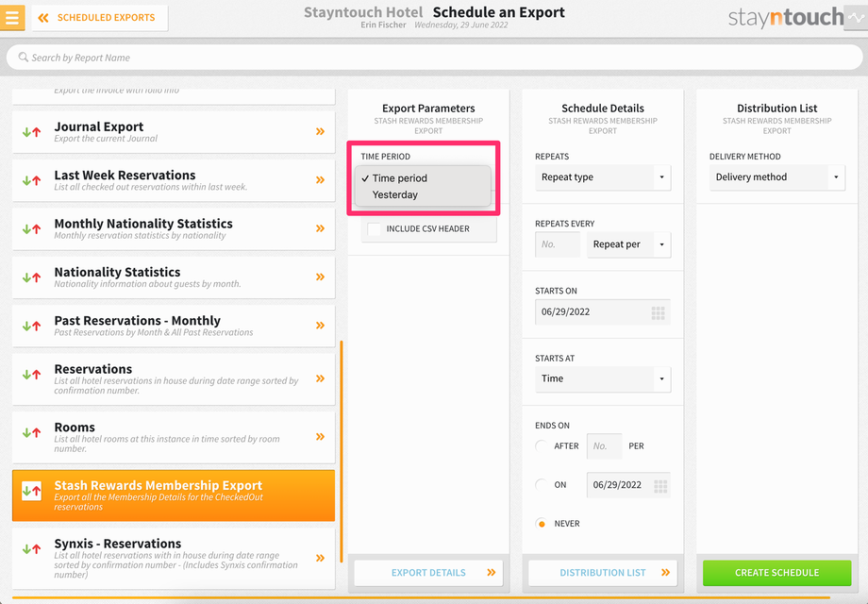Screen dimensions: 868x604
Task: Select Stash Rewards Membership Export title
Action: tap(159, 485)
